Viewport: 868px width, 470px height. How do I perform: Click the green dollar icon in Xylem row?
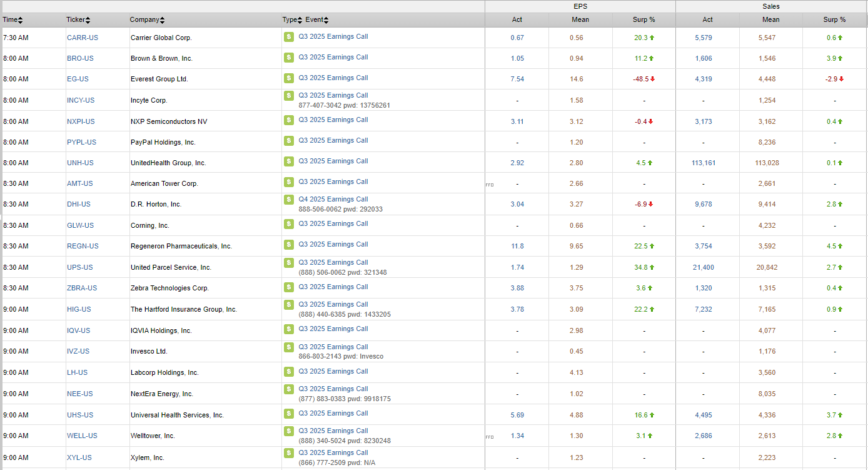coord(288,453)
